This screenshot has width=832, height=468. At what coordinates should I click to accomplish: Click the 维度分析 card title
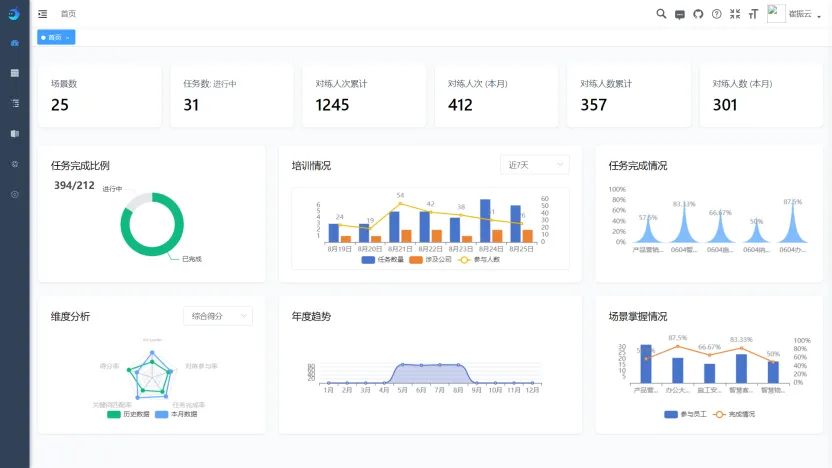(x=71, y=316)
